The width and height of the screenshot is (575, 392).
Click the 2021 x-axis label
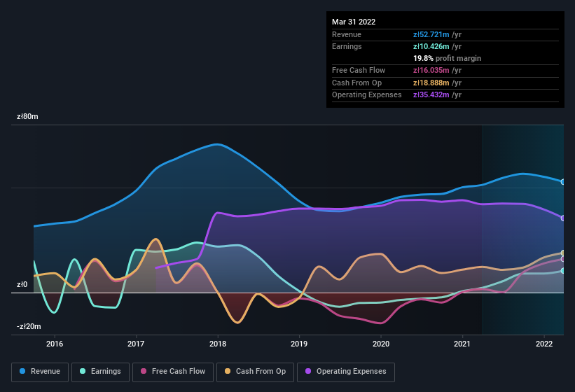coord(462,344)
